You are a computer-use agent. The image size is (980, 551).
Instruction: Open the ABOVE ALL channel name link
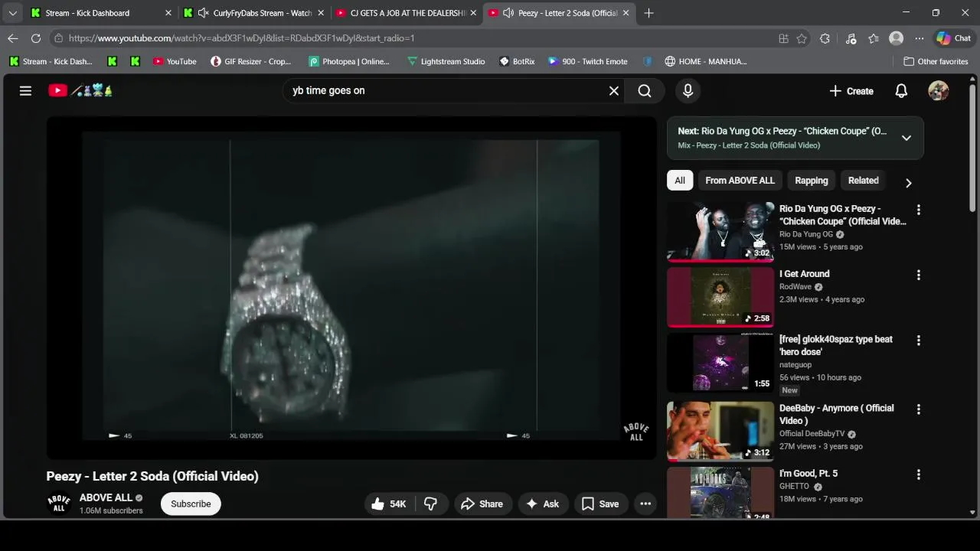[106, 497]
